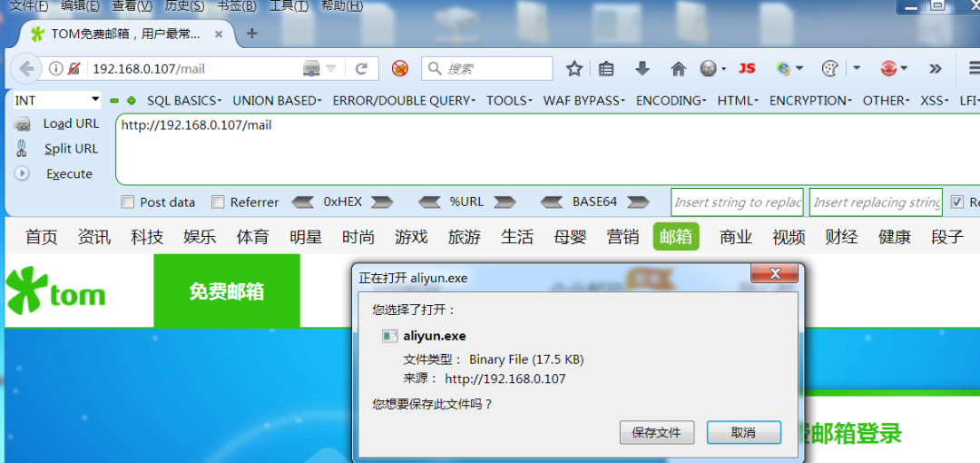The width and height of the screenshot is (980, 463).
Task: Click the red globe add-on icon
Action: 888,69
